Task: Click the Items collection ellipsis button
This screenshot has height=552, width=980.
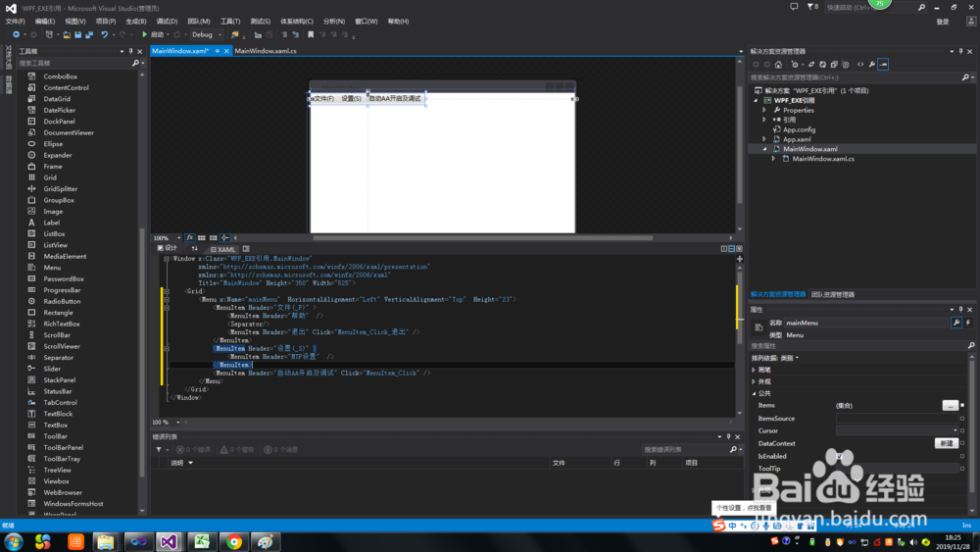Action: click(x=950, y=406)
